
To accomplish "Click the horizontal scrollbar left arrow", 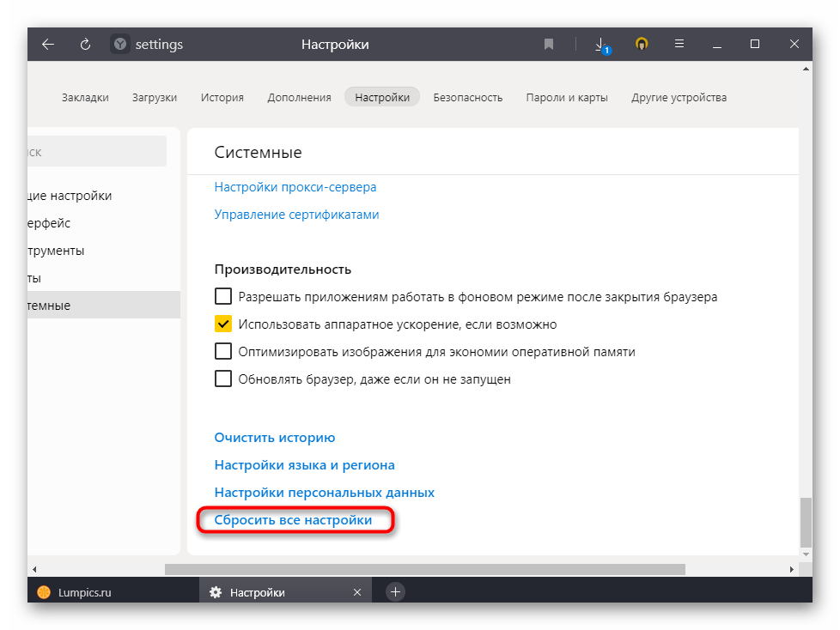I will (x=34, y=569).
